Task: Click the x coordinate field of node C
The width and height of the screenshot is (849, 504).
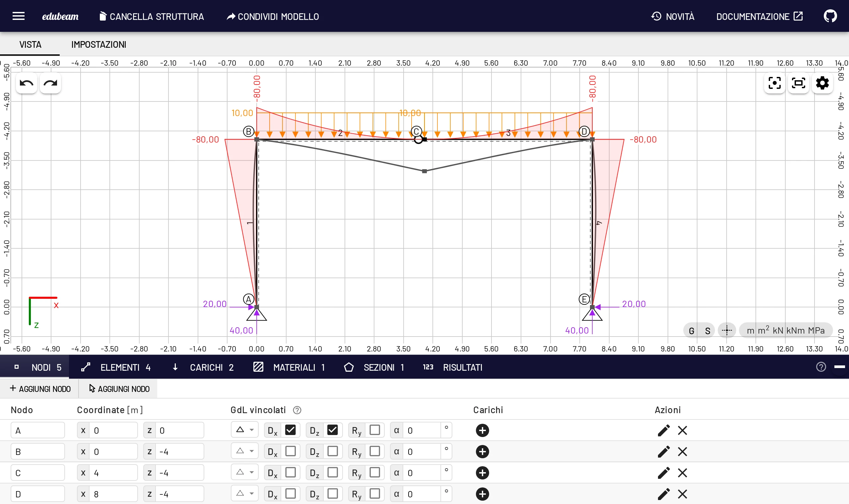Action: pos(113,473)
